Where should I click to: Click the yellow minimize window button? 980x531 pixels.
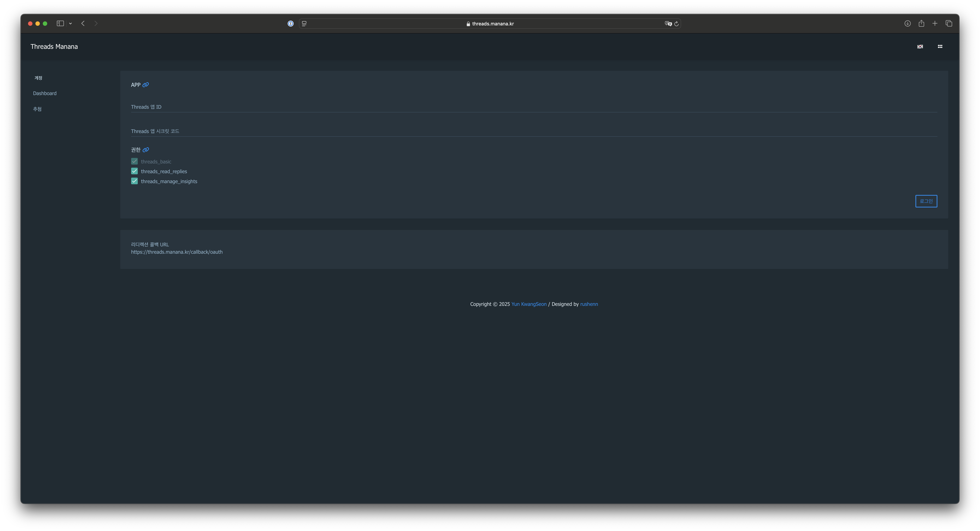tap(38, 24)
